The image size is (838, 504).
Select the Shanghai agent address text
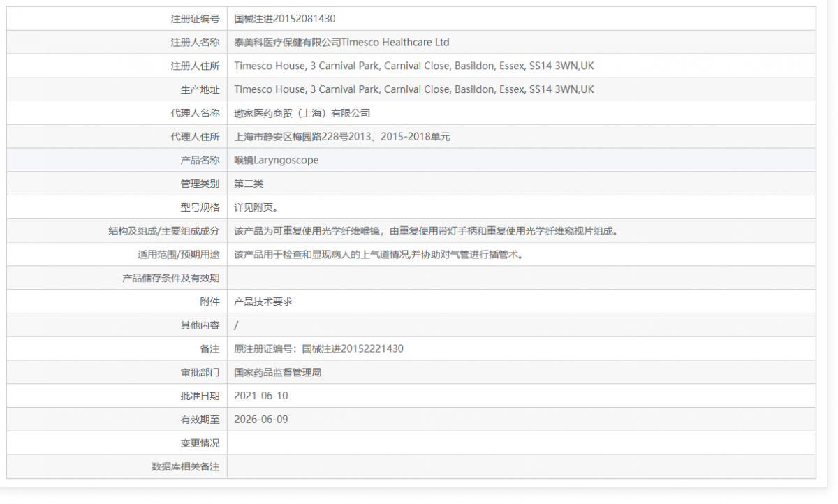pyautogui.click(x=342, y=136)
